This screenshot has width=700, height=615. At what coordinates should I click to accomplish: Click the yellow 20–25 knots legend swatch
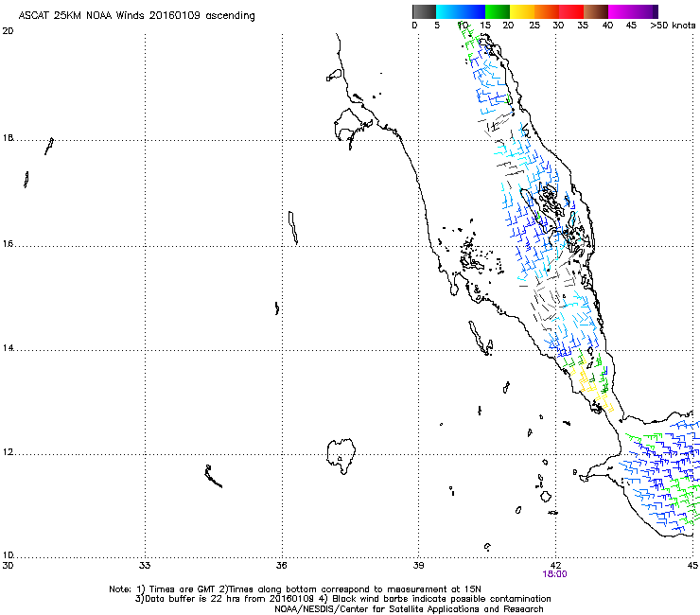coord(522,11)
